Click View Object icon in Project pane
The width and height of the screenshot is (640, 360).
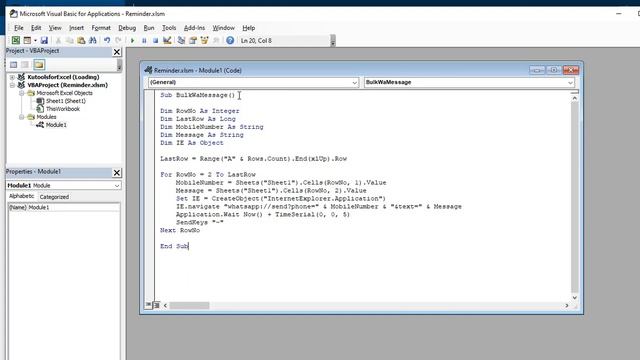point(25,64)
